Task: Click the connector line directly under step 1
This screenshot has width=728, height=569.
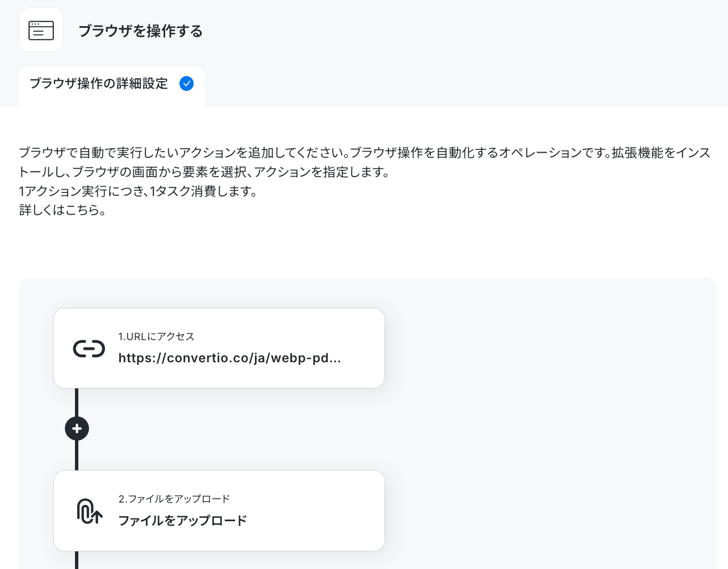Action: [77, 402]
